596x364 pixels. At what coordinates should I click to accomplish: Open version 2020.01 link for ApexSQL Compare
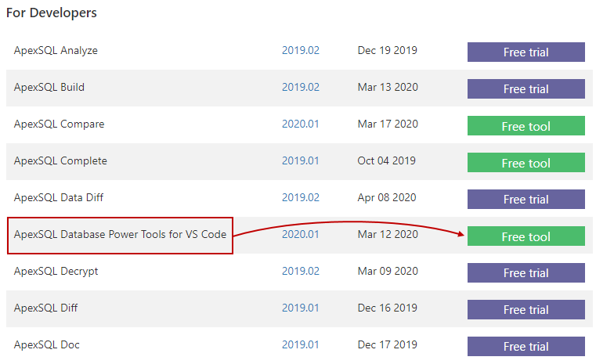[301, 124]
